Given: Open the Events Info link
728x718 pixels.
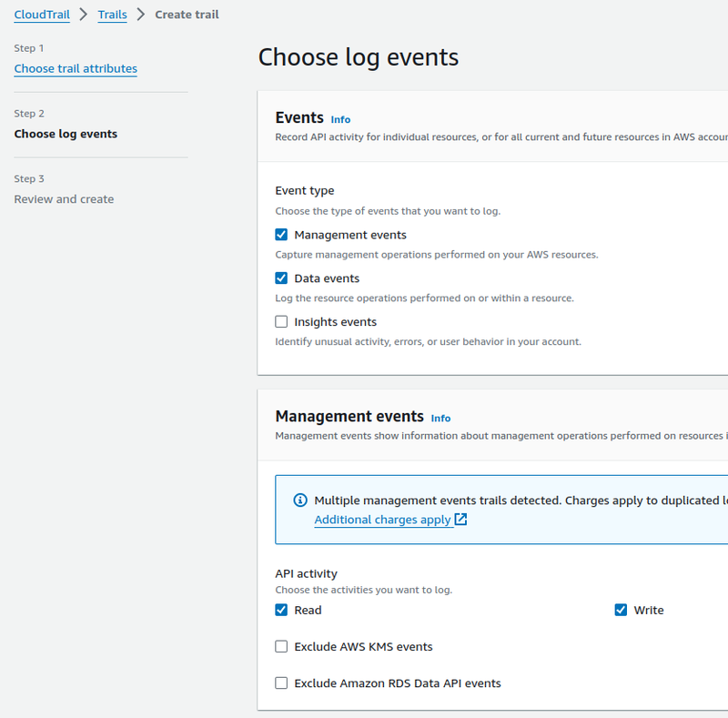Looking at the screenshot, I should coord(340,120).
